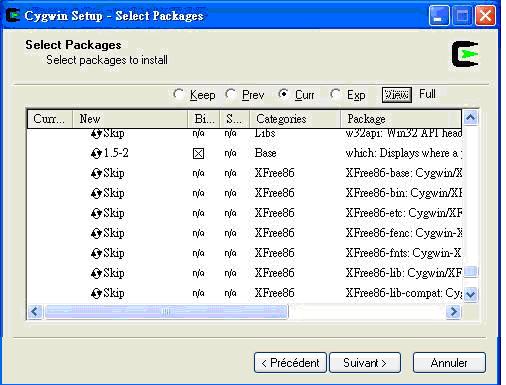
Task: Click horizontal scrollbar left arrow
Action: click(35, 312)
